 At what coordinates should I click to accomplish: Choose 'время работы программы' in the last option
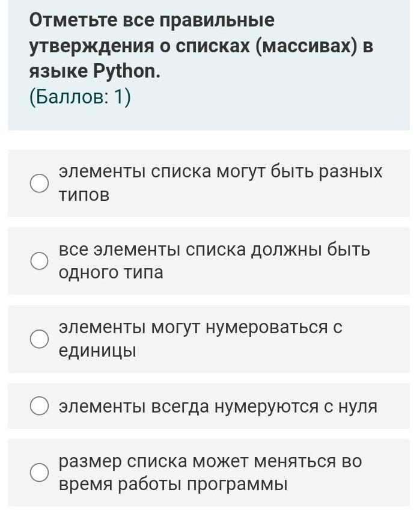[x=173, y=485]
